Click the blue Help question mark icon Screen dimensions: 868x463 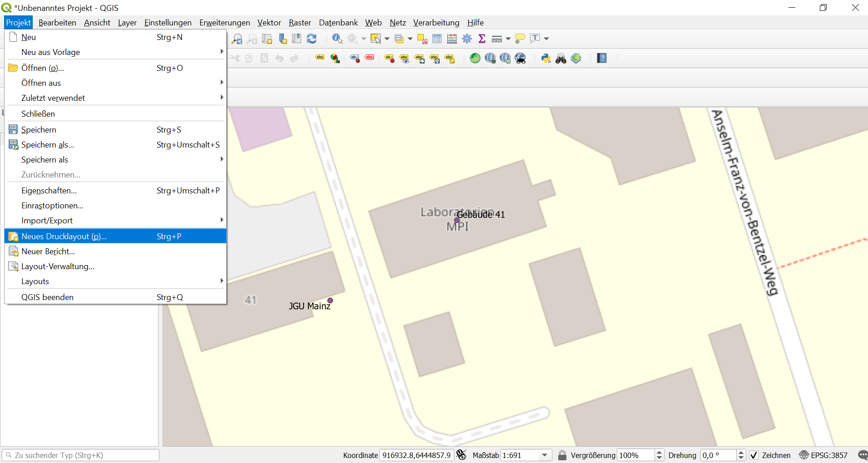click(x=602, y=58)
